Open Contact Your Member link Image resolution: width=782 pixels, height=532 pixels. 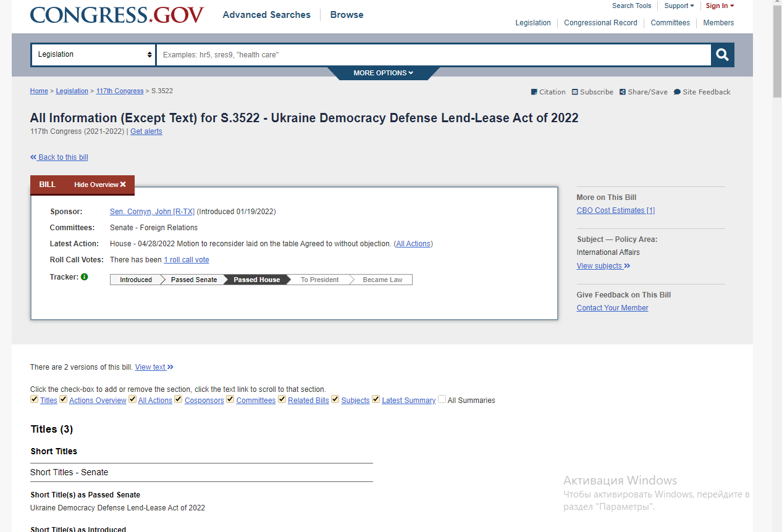pyautogui.click(x=613, y=308)
